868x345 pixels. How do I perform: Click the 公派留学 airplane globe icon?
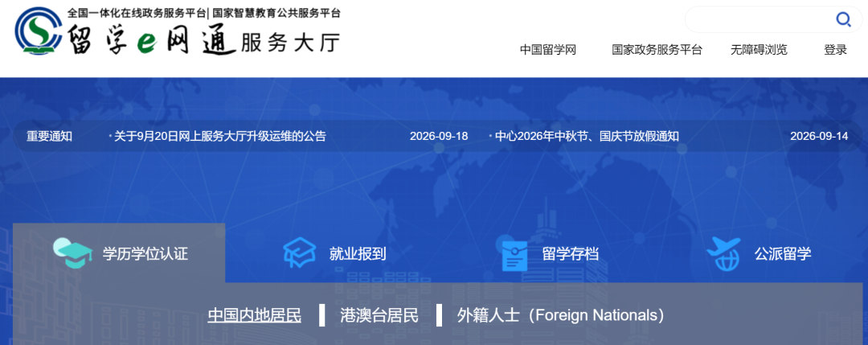click(x=723, y=253)
